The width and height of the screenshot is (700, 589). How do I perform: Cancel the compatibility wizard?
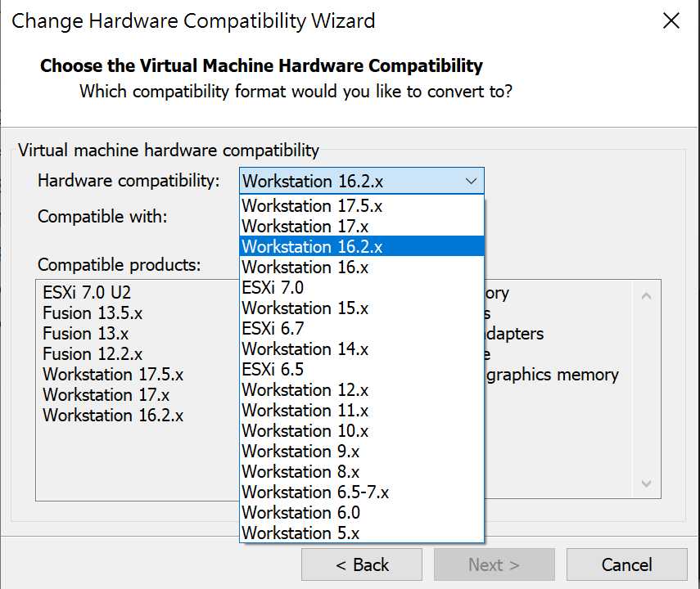[627, 565]
